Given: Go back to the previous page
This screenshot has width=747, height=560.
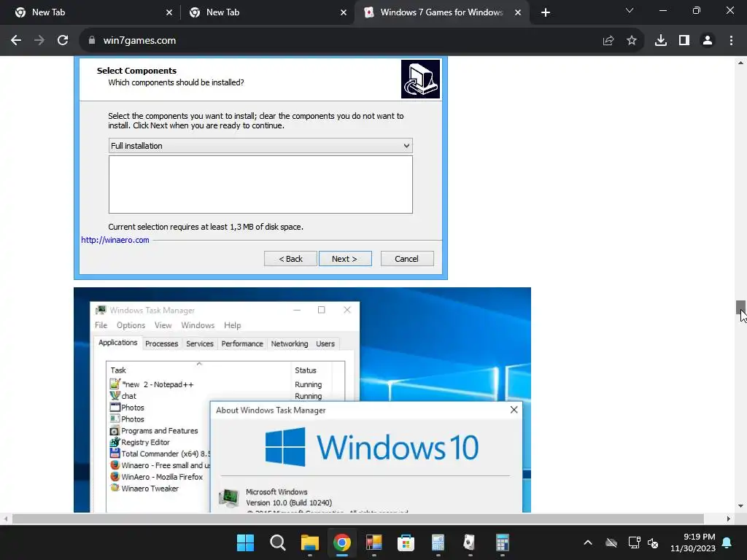Looking at the screenshot, I should [16, 41].
